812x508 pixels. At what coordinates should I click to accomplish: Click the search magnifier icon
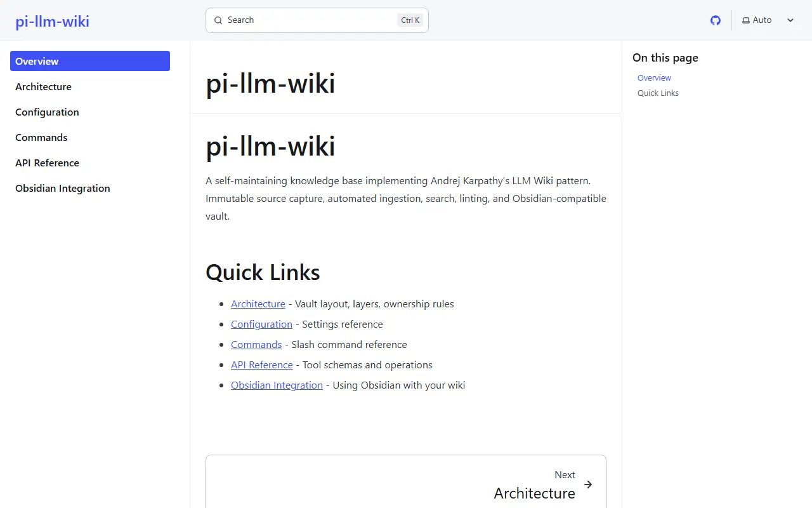tap(218, 20)
